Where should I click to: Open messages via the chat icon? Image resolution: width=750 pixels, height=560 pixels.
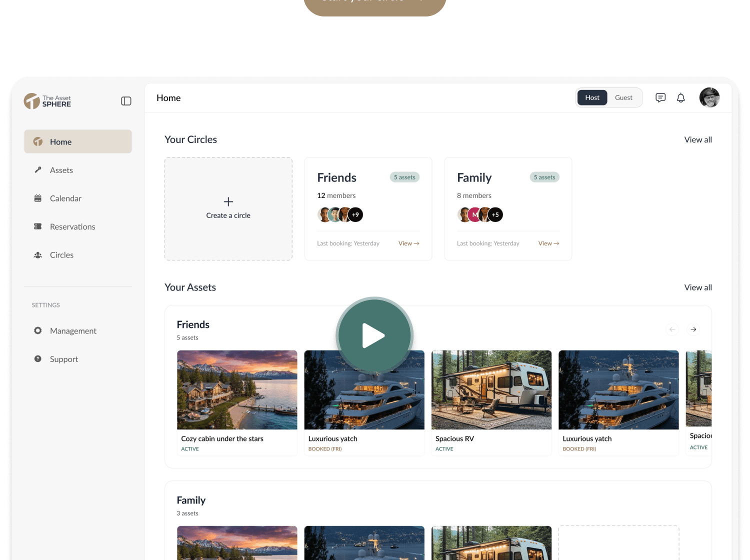coord(660,97)
